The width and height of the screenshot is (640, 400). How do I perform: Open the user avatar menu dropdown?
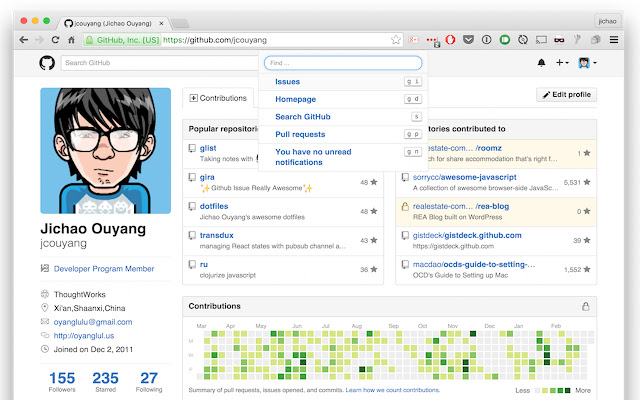click(587, 63)
